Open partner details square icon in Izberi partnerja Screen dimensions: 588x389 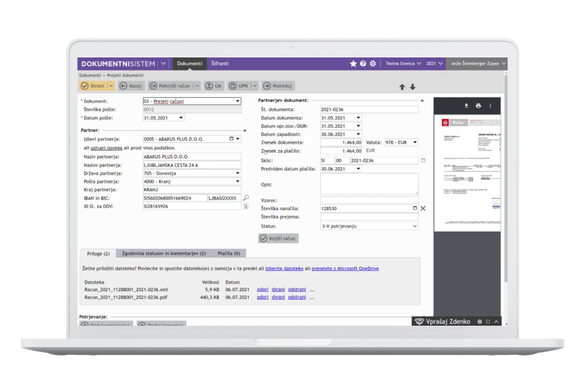[231, 138]
